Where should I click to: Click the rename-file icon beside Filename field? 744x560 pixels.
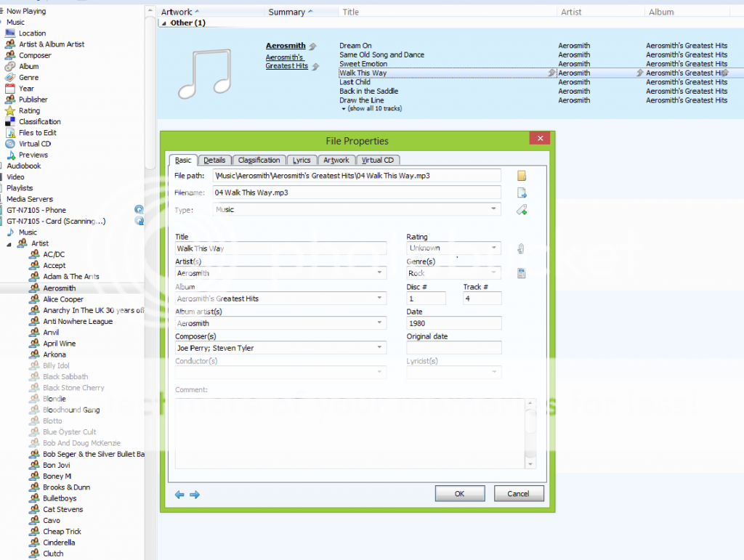tap(522, 192)
